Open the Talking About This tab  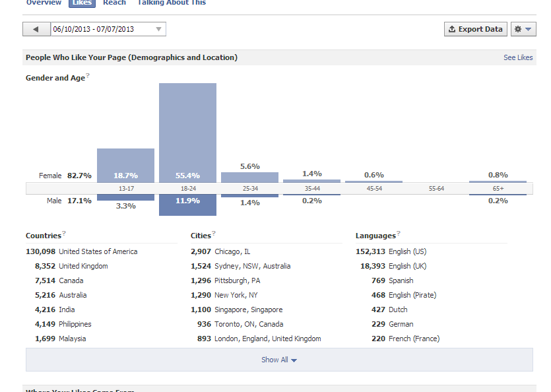click(x=172, y=3)
